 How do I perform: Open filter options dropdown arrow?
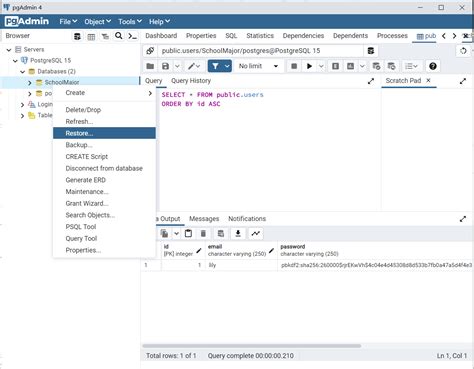coord(227,66)
